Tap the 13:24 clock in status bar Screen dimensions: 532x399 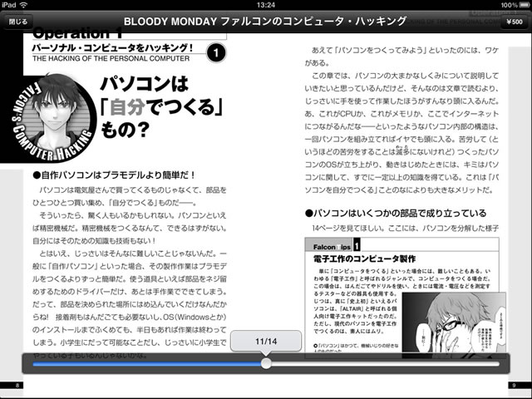pos(266,5)
